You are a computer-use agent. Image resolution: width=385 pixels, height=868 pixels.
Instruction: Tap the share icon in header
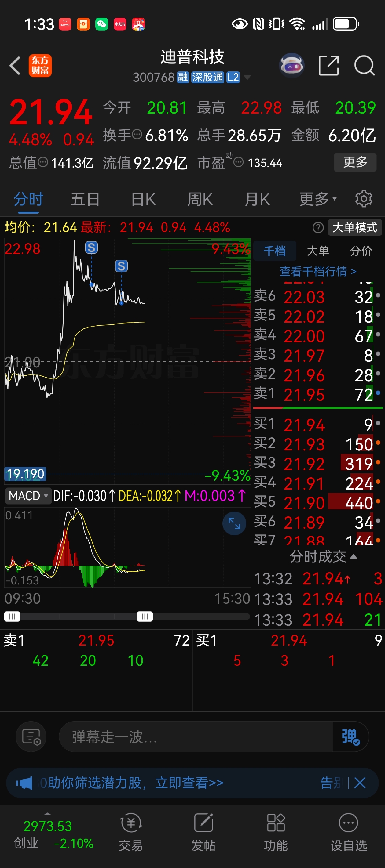click(329, 65)
